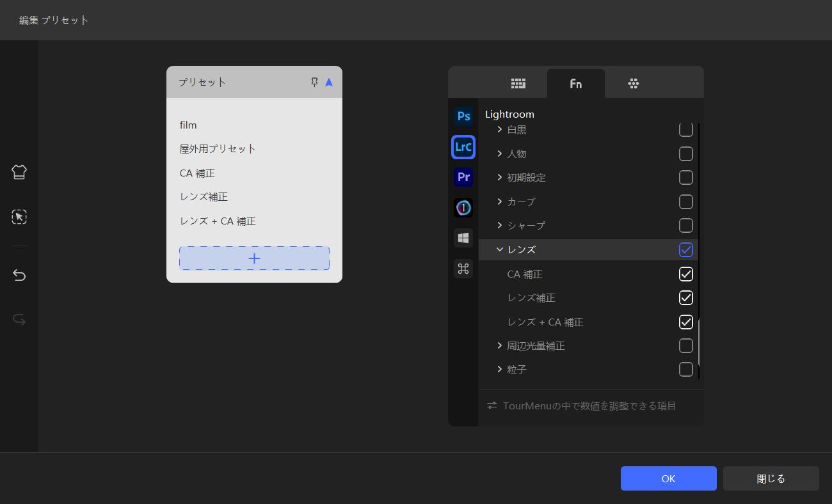Choose the macOS command key icon
This screenshot has height=504, width=832.
click(463, 269)
